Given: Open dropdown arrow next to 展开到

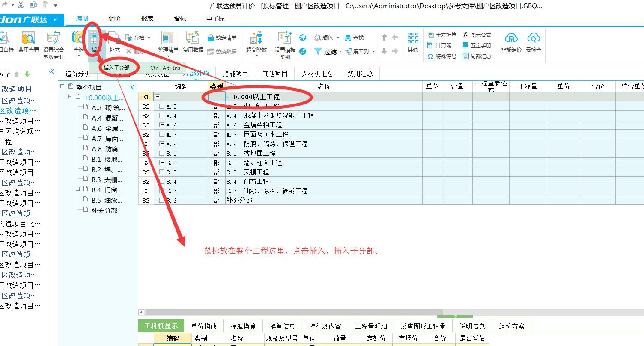Looking at the screenshot, I should click(373, 51).
